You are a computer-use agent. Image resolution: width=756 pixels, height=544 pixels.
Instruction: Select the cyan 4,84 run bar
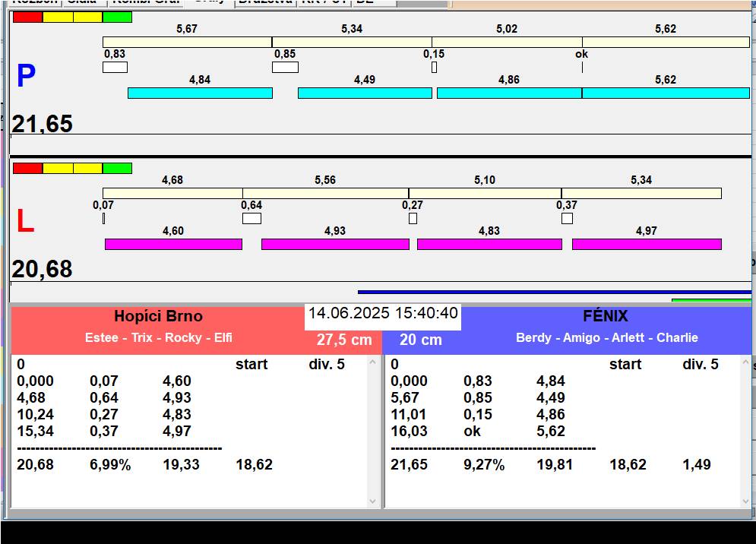point(200,93)
